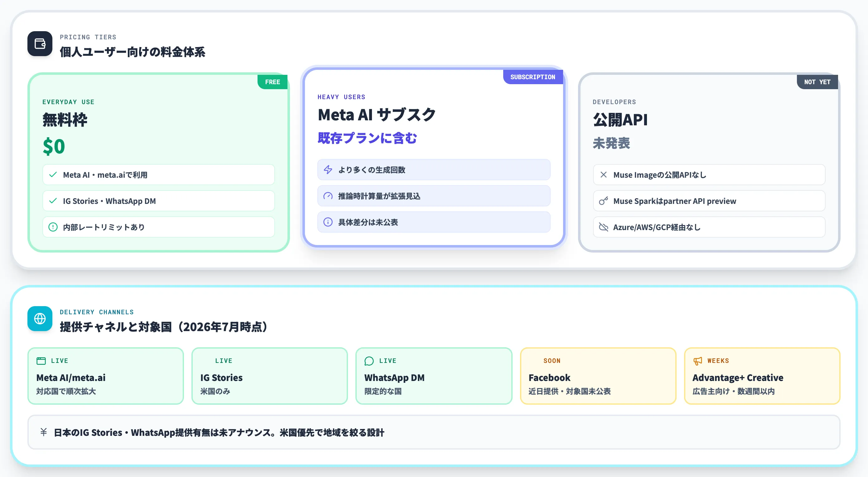
Task: Click info icon beside 具体差分は未公表
Action: 328,222
